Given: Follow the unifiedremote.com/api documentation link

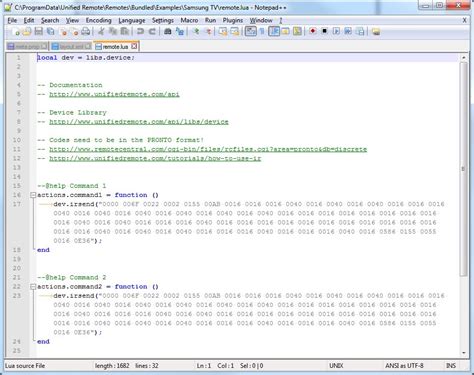Looking at the screenshot, I should (114, 94).
